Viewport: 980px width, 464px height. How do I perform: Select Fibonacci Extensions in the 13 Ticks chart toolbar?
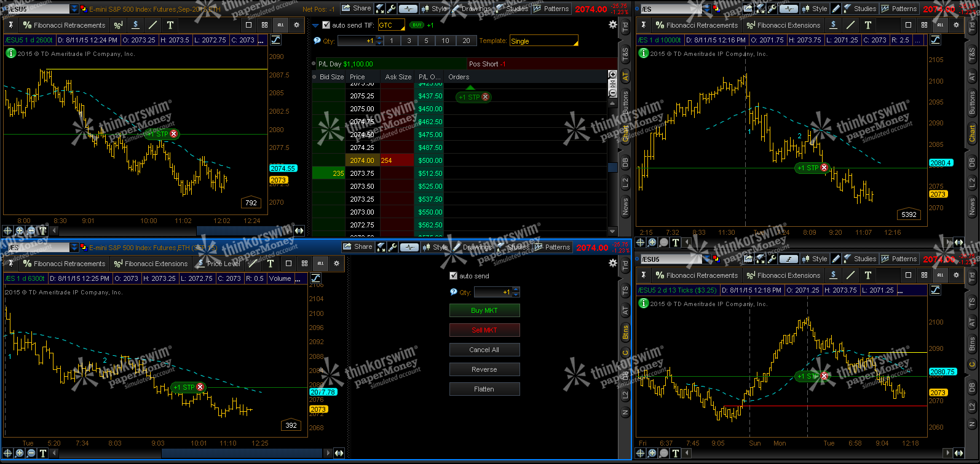point(783,275)
